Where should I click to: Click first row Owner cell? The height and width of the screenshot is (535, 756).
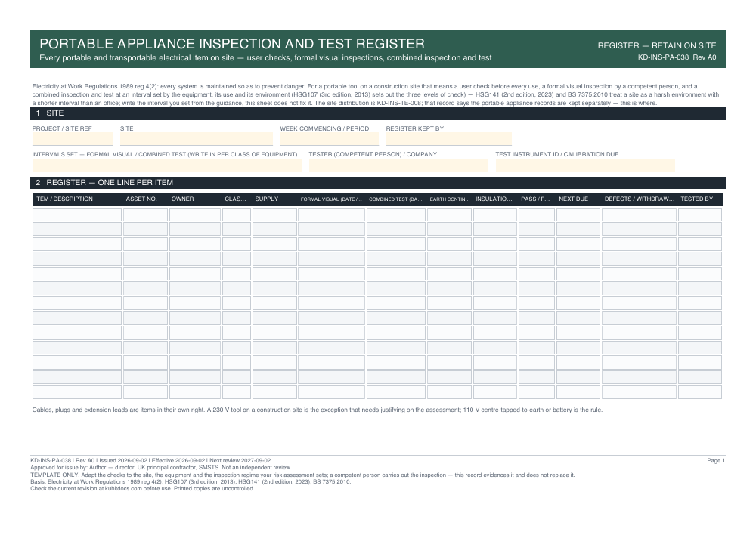coord(195,215)
